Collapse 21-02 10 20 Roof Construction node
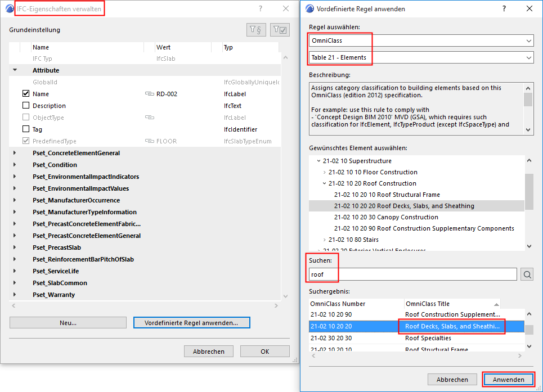The width and height of the screenshot is (543, 392). point(325,183)
